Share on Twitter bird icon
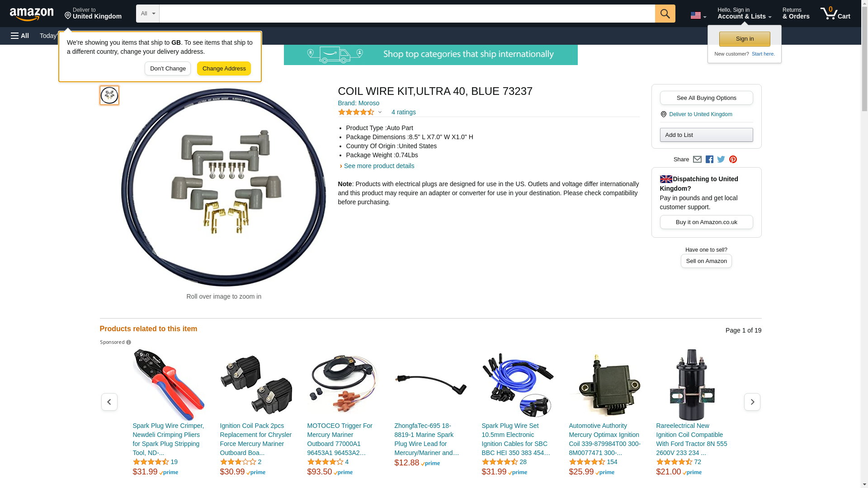This screenshot has height=488, width=868. 721,160
